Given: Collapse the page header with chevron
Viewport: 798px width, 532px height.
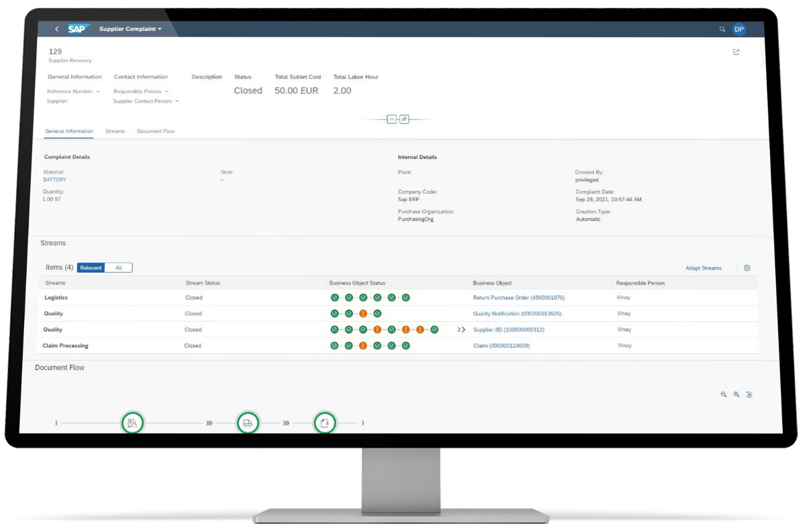Looking at the screenshot, I should coord(391,119).
